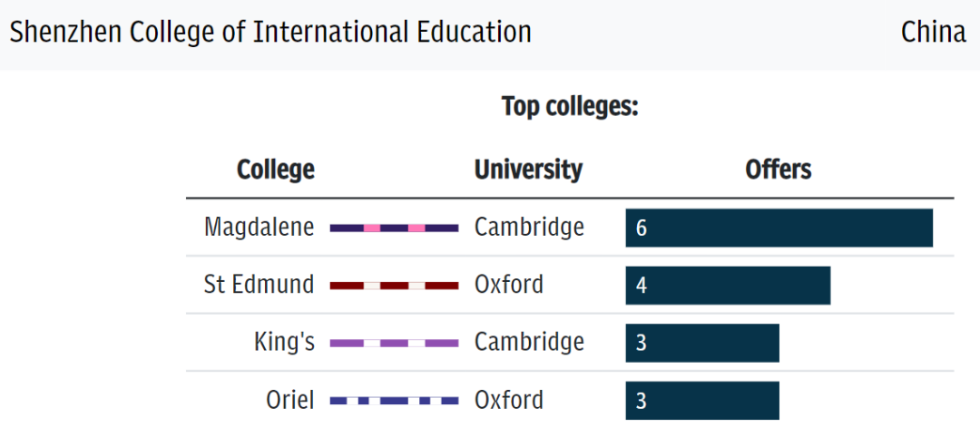Click the King's purple scarf icon
This screenshot has width=980, height=437.
pyautogui.click(x=394, y=343)
